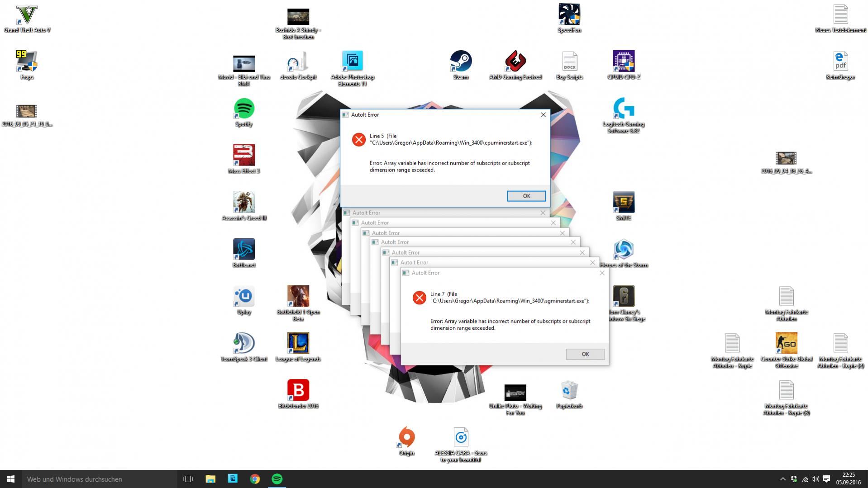Open the Windows Start menu
Image resolution: width=868 pixels, height=488 pixels.
point(11,479)
